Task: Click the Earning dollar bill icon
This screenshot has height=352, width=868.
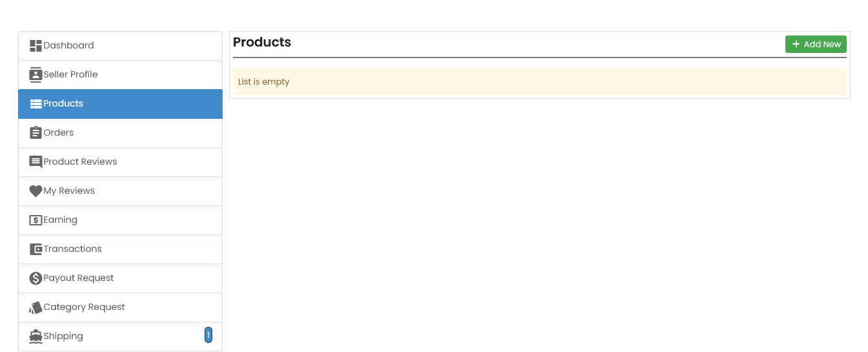Action: click(x=35, y=220)
